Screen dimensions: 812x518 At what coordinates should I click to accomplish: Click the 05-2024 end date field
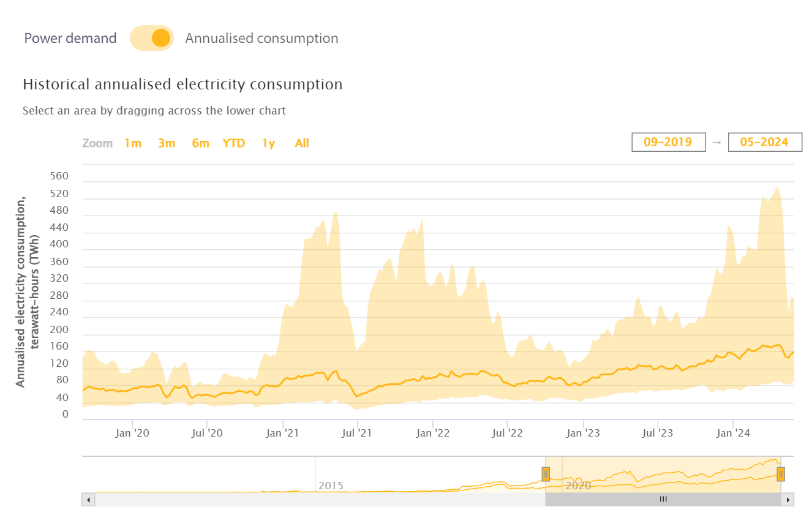pyautogui.click(x=764, y=142)
